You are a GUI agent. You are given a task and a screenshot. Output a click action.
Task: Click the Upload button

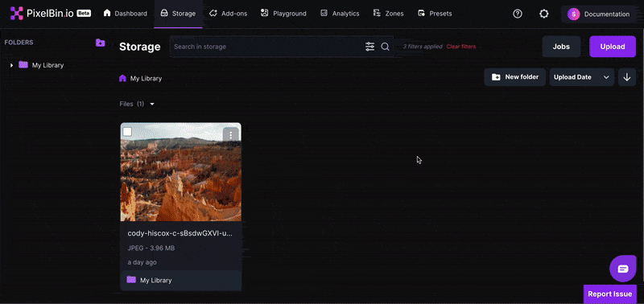tap(613, 47)
